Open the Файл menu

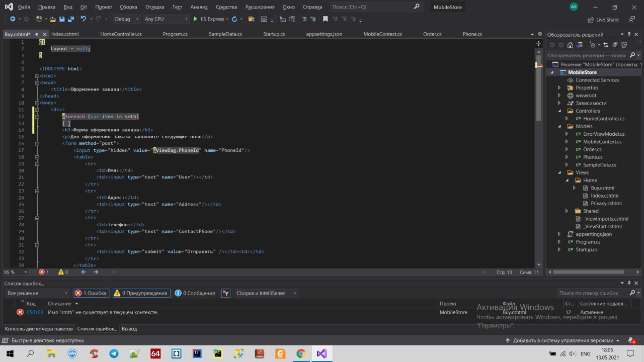(24, 7)
